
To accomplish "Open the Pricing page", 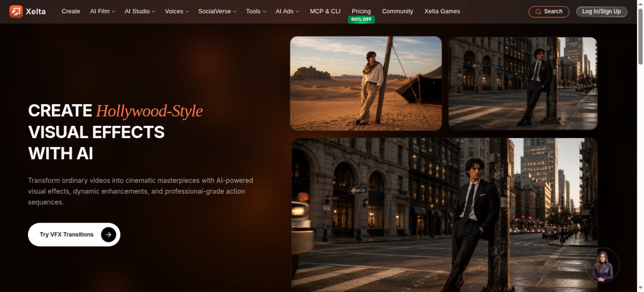I will coord(361,11).
